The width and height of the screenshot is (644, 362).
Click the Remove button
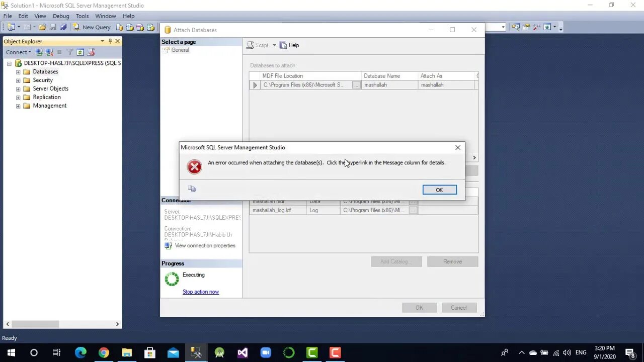(x=452, y=261)
